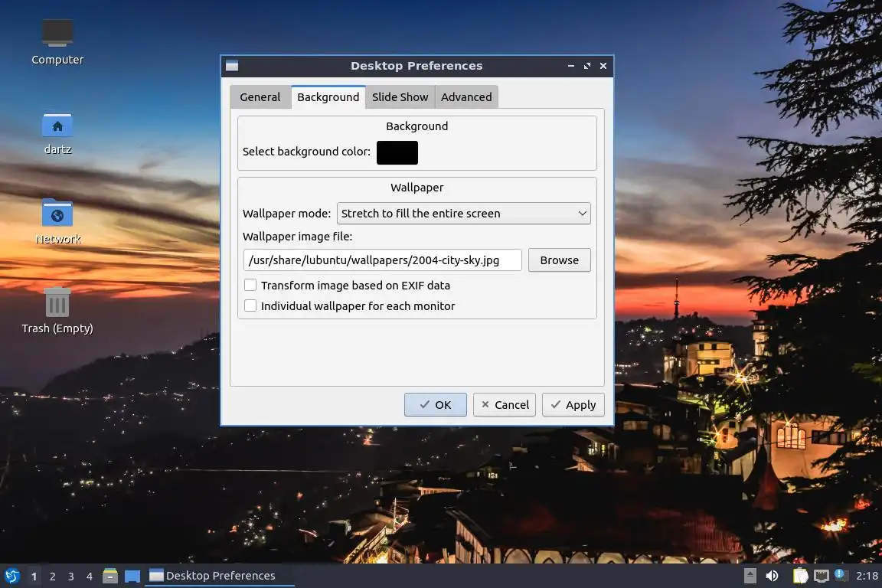Click the show desktop taskbar icon

point(132,576)
